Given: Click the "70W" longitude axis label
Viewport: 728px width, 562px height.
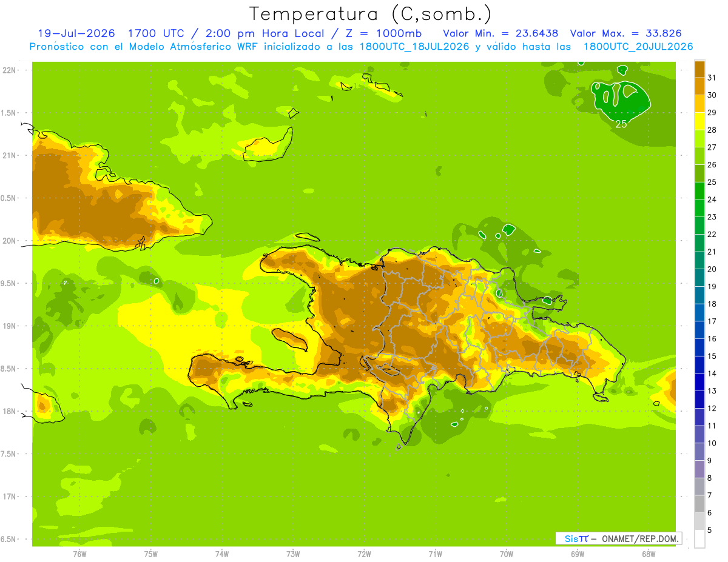Looking at the screenshot, I should [507, 554].
